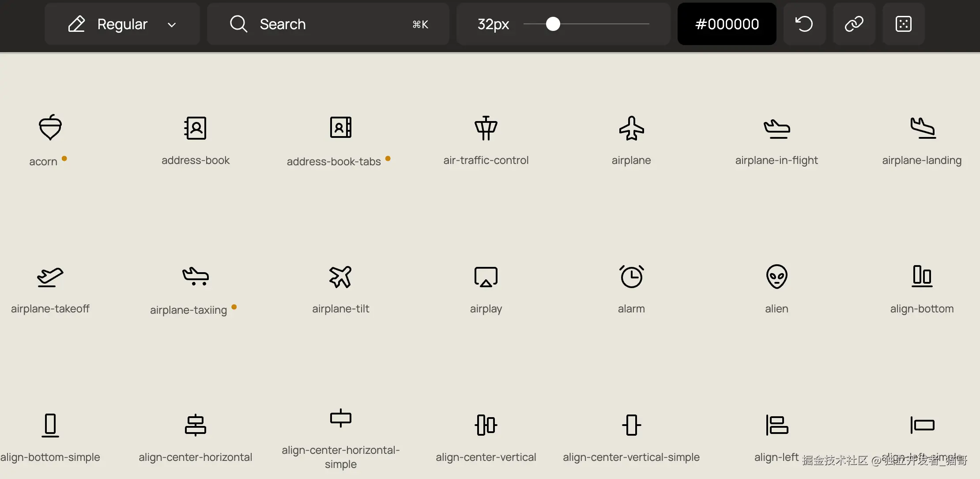Click the chevron next to Regular

pos(172,25)
